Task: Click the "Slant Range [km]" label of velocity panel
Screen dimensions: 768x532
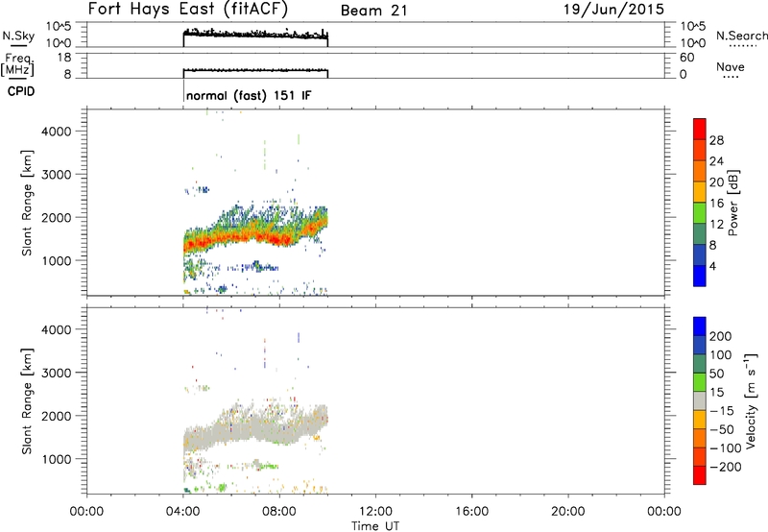Action: tap(27, 401)
